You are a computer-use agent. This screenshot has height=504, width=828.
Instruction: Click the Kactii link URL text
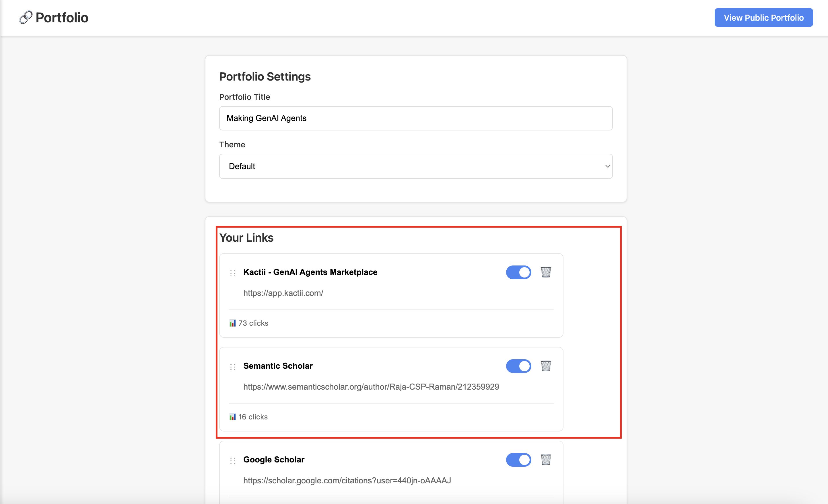click(283, 293)
